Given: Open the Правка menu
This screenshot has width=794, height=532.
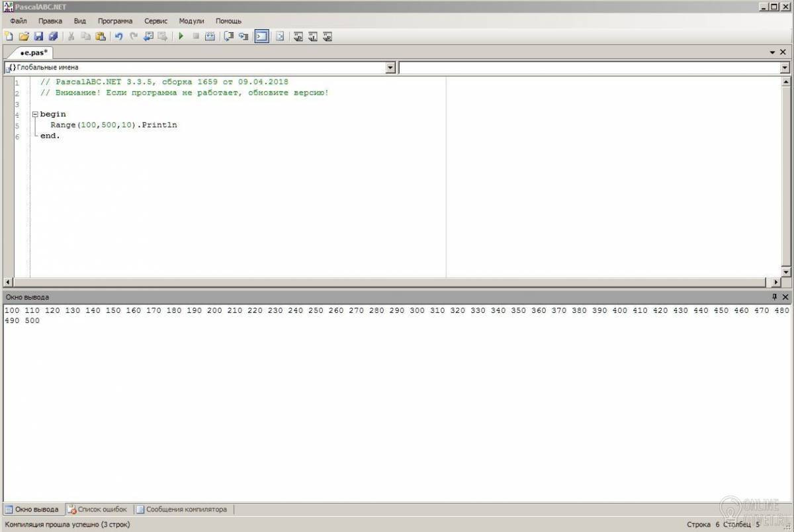Looking at the screenshot, I should pos(50,21).
